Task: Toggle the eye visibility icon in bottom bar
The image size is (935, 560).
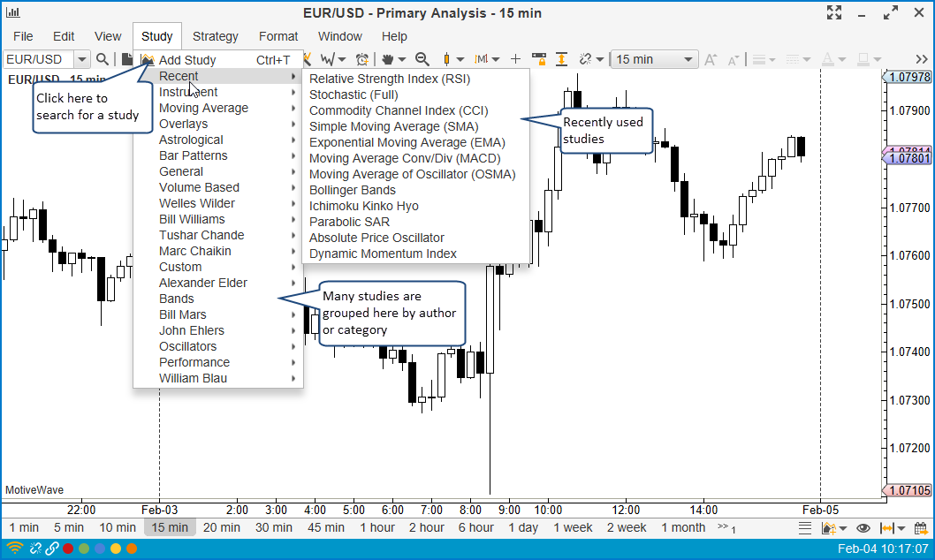Action: click(x=863, y=528)
